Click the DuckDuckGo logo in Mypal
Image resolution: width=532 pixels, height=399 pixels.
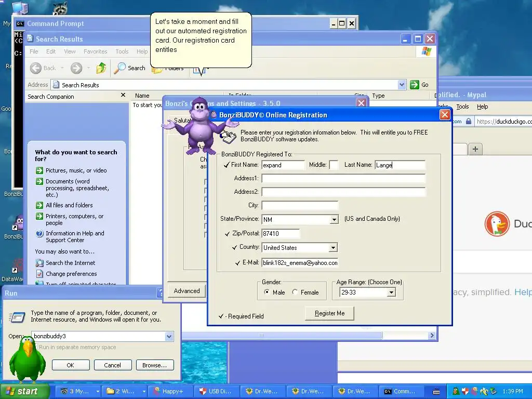[x=497, y=224]
